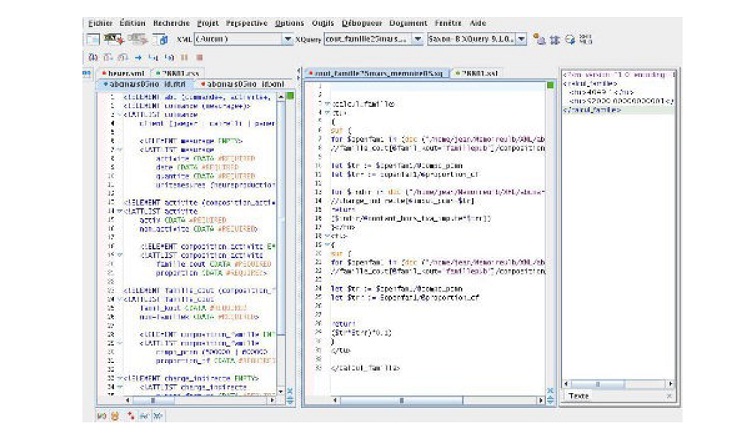Click the Texte tab in the result panel

coord(580,396)
